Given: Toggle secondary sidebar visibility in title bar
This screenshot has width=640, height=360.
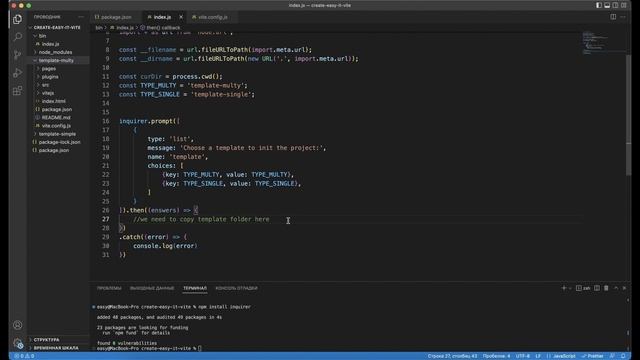Looking at the screenshot, I should click(x=615, y=5).
